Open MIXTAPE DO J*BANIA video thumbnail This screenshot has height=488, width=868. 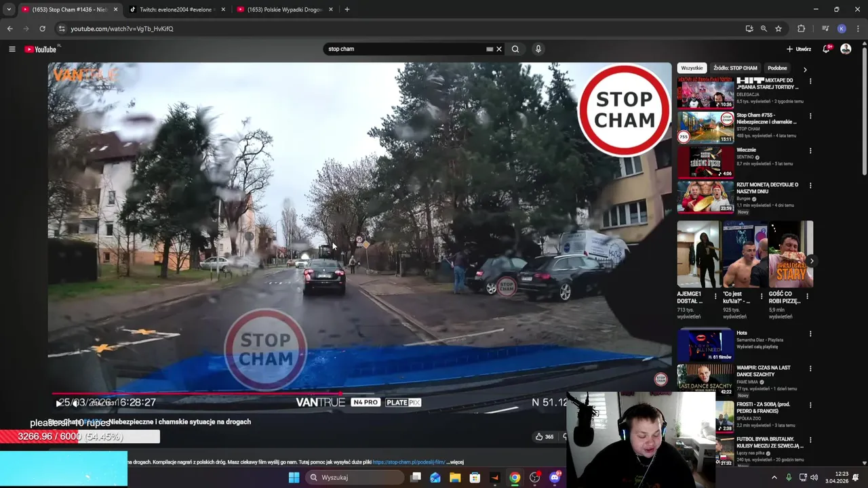pyautogui.click(x=705, y=93)
